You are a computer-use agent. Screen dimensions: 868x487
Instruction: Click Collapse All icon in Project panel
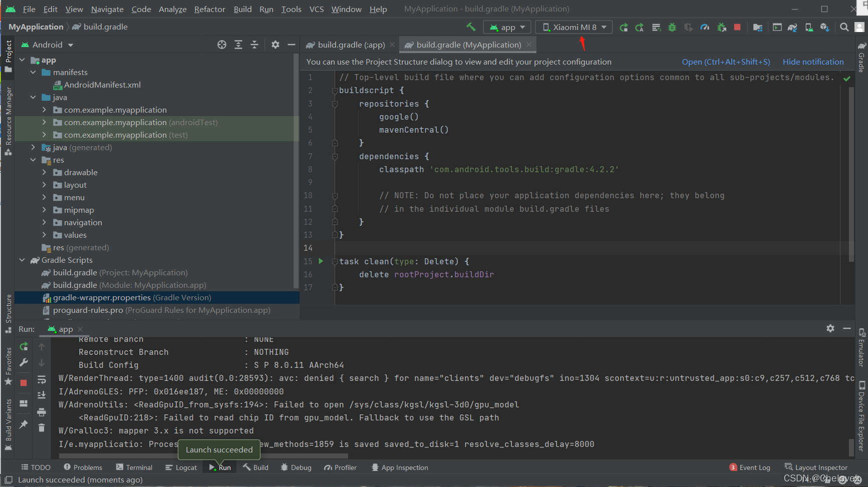tap(254, 45)
